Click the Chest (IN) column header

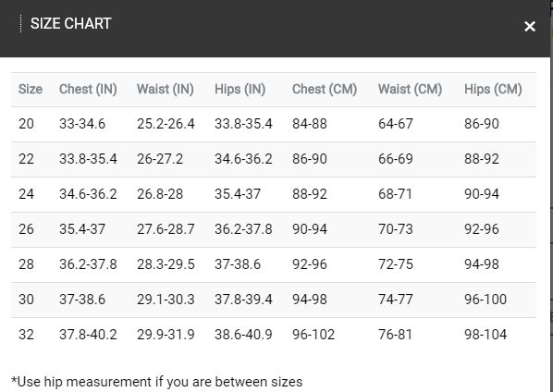88,89
